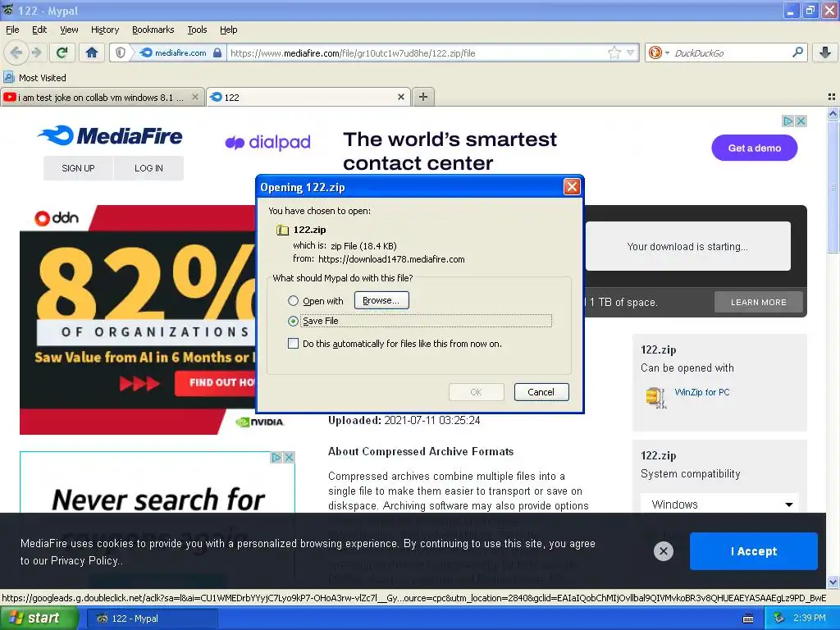Click the Get a demo ad button

[755, 148]
